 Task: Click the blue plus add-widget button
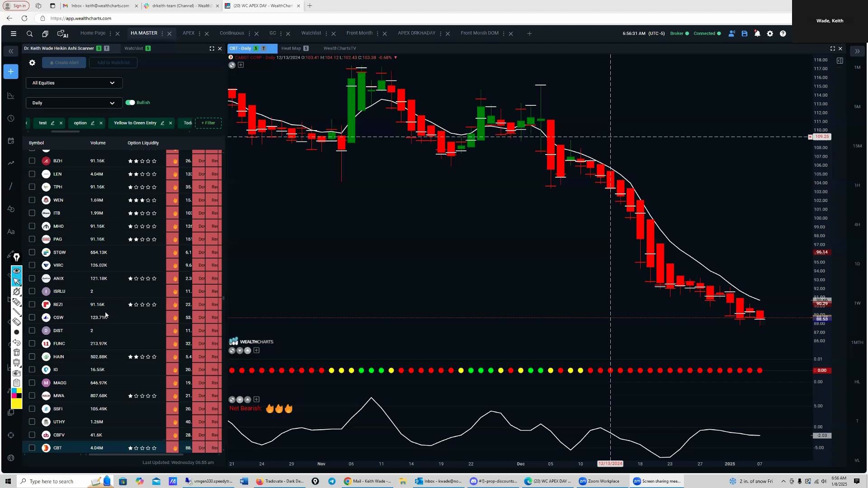click(11, 71)
